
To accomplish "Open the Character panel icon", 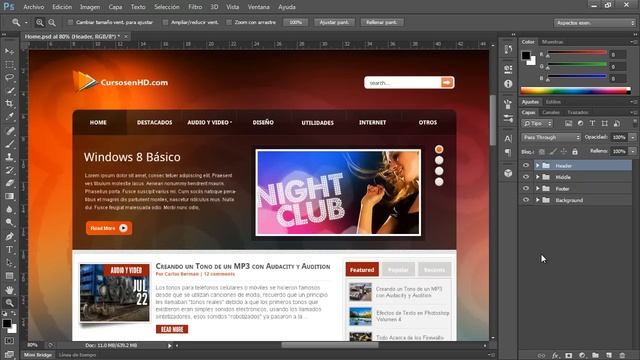I will point(508,139).
